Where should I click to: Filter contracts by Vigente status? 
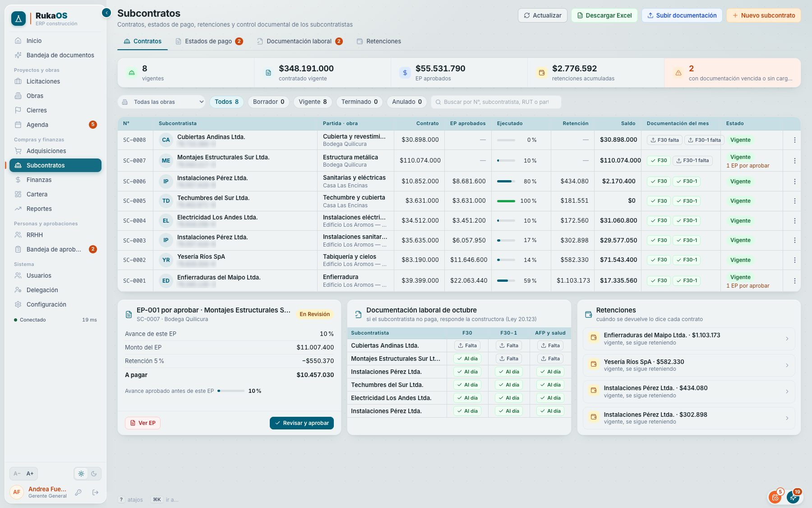pos(313,102)
